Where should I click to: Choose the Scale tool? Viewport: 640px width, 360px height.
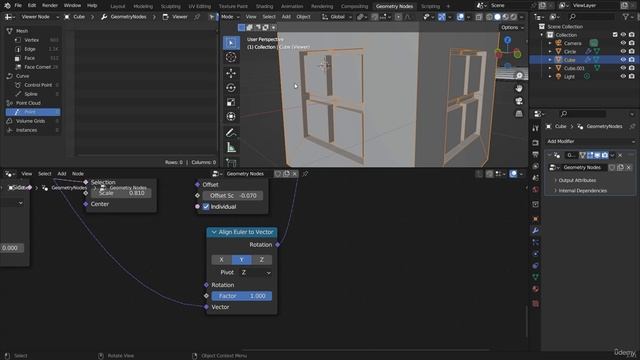(231, 102)
